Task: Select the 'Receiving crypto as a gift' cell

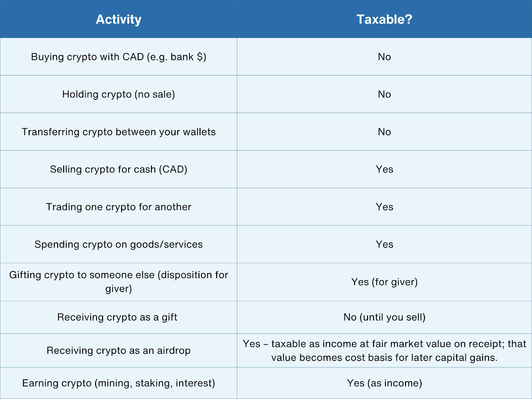Action: pos(117,317)
